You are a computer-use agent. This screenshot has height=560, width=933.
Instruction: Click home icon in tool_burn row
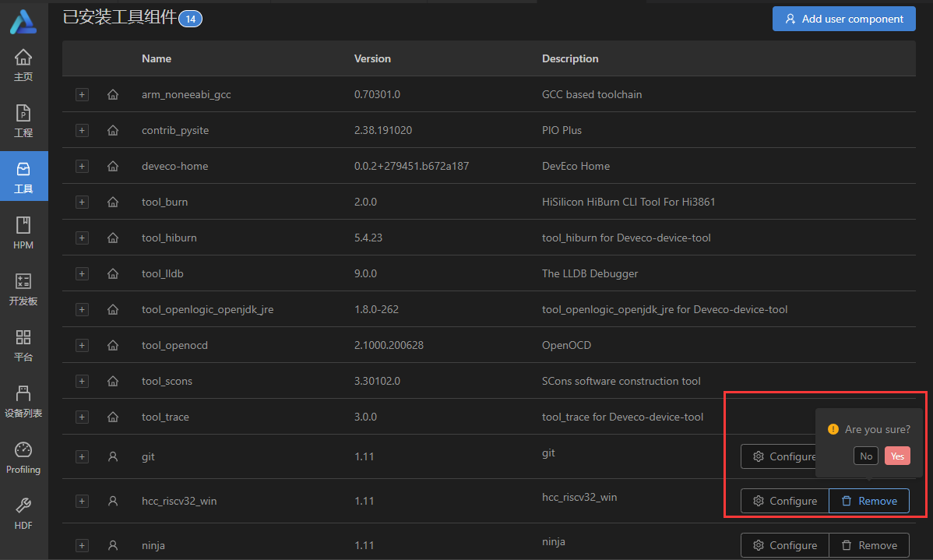(x=112, y=202)
